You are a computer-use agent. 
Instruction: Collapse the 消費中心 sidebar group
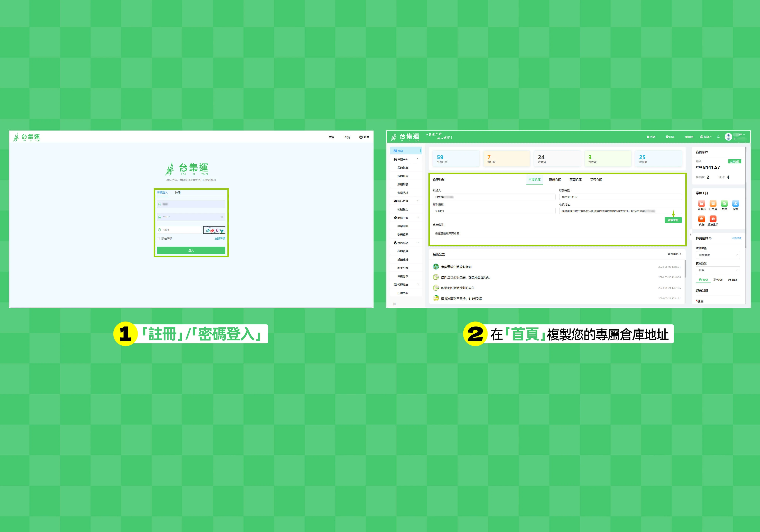pos(417,218)
